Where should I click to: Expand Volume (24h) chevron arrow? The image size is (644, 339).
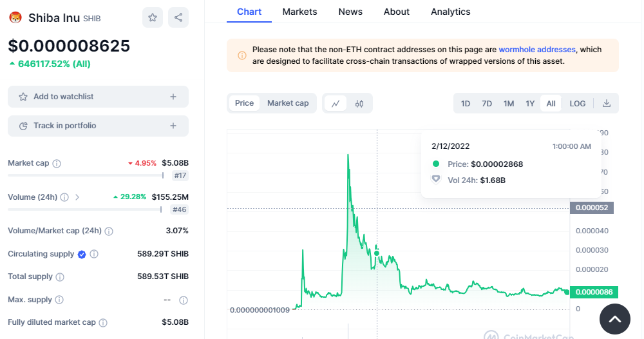coord(77,197)
